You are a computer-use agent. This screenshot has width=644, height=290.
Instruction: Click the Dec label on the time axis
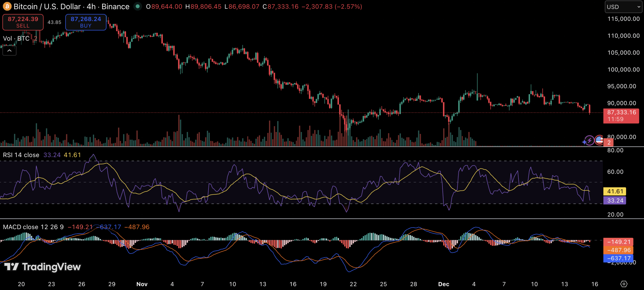(x=444, y=284)
